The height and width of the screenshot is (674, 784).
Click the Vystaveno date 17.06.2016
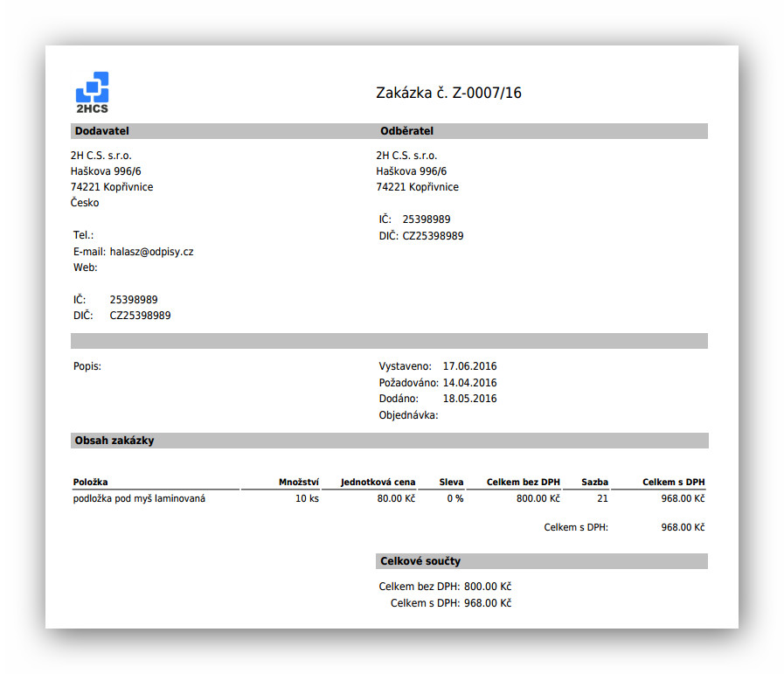(469, 366)
